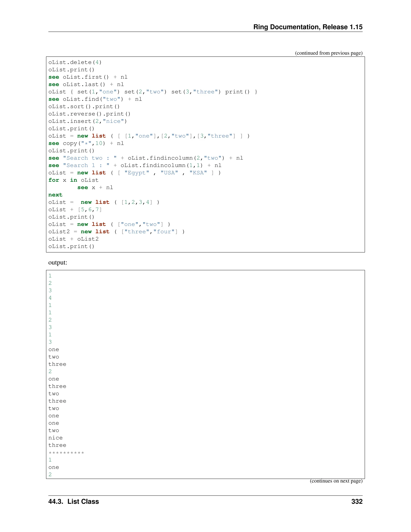This screenshot has height=532, width=411.
Task: Click the next keyword
Action: (55, 195)
